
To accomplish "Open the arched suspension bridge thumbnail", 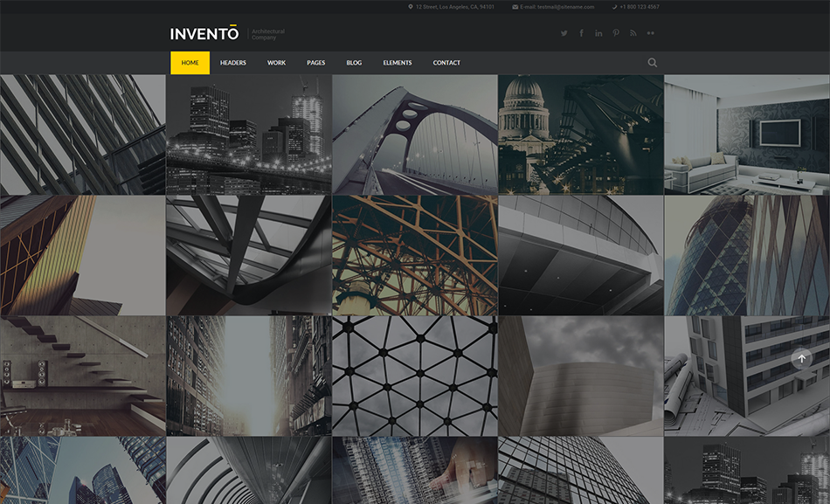I will coord(415,135).
